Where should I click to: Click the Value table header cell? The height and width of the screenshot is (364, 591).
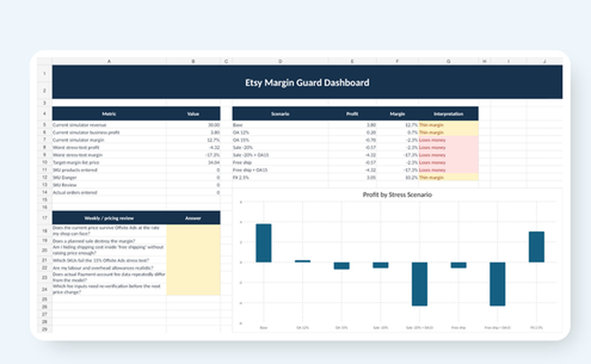193,114
